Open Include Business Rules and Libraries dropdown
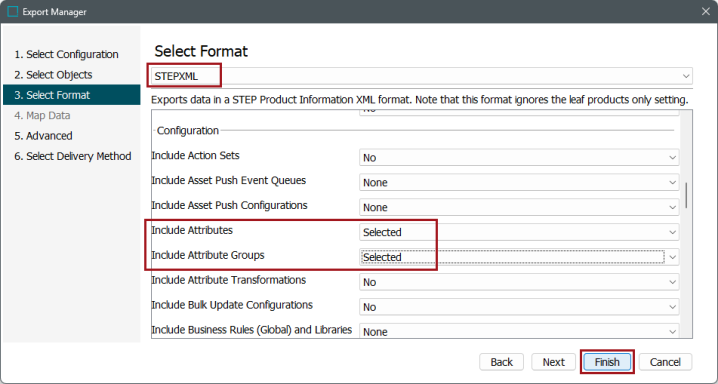 [x=519, y=331]
